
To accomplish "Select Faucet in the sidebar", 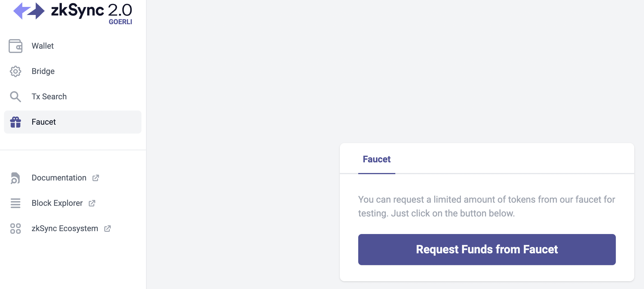I will click(x=44, y=122).
